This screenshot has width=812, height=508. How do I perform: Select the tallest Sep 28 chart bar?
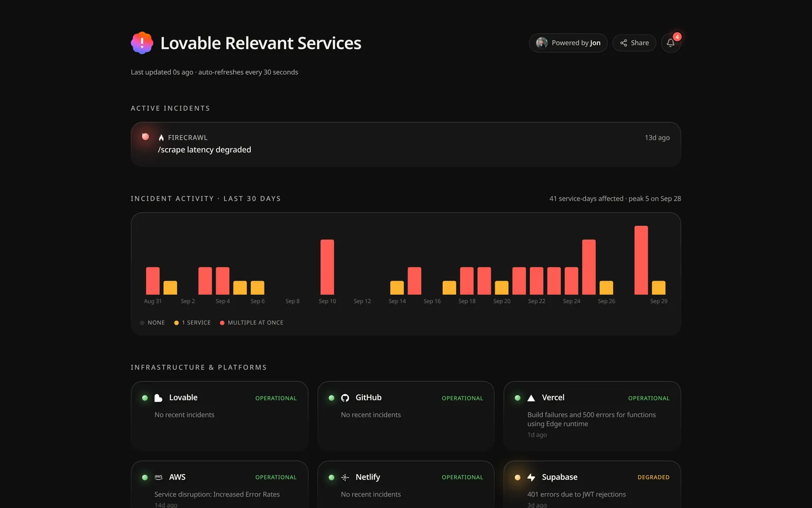click(x=641, y=260)
